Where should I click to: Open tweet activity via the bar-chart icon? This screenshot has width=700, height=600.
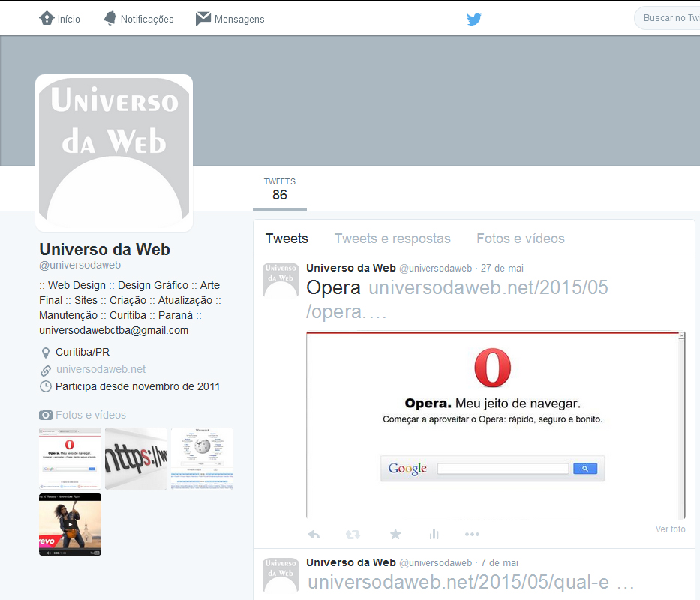coord(434,534)
